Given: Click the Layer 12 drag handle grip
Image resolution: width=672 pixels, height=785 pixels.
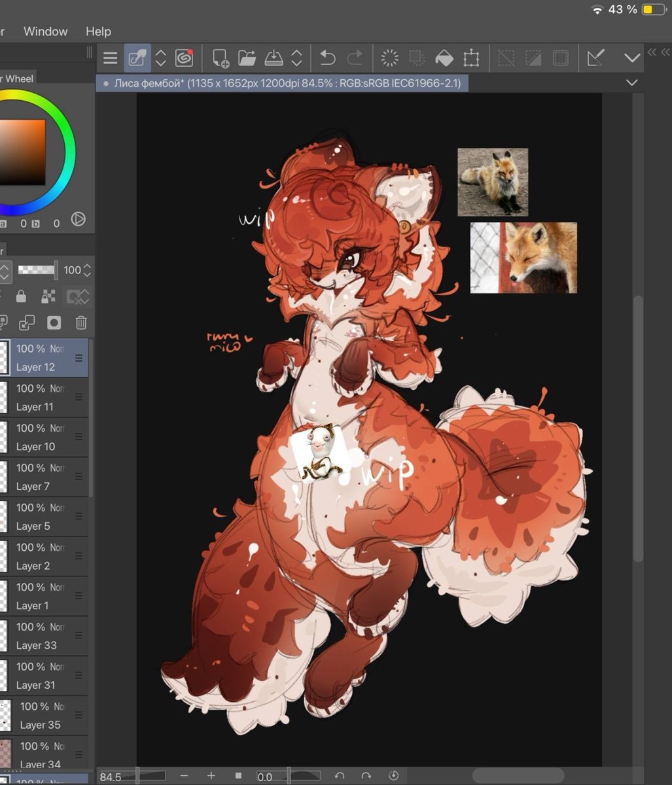Looking at the screenshot, I should click(79, 358).
